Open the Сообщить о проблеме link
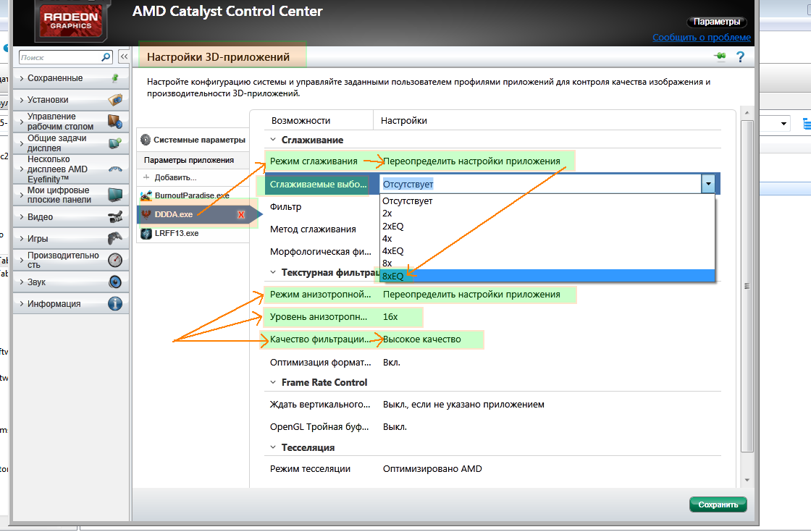 (x=701, y=38)
